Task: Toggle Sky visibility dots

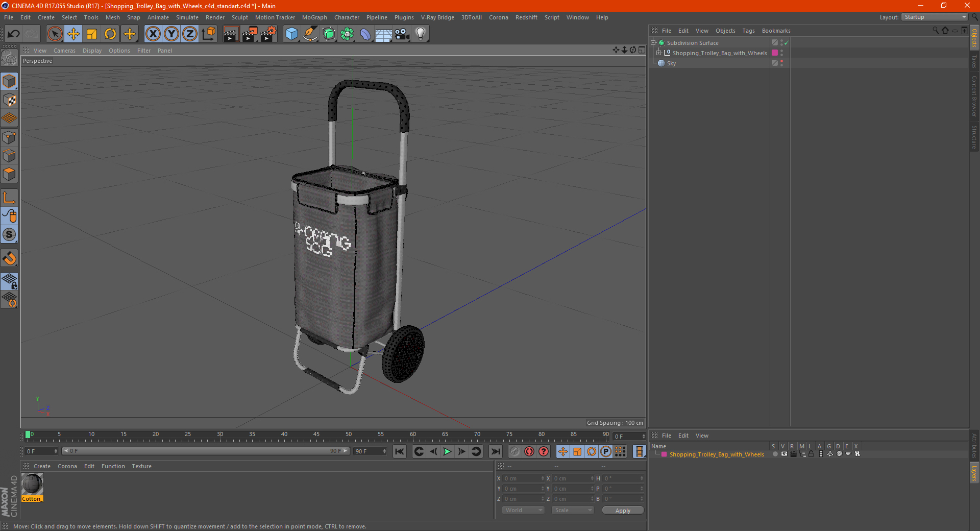Action: [x=781, y=63]
